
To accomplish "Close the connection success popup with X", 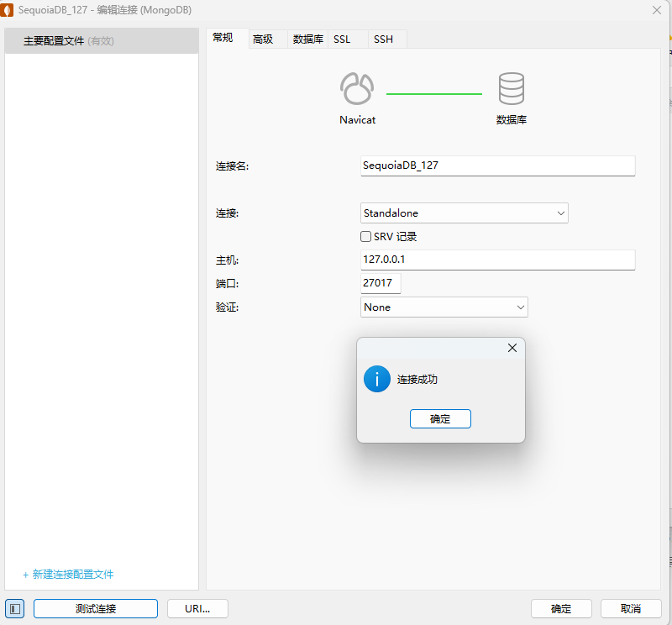I will point(512,348).
